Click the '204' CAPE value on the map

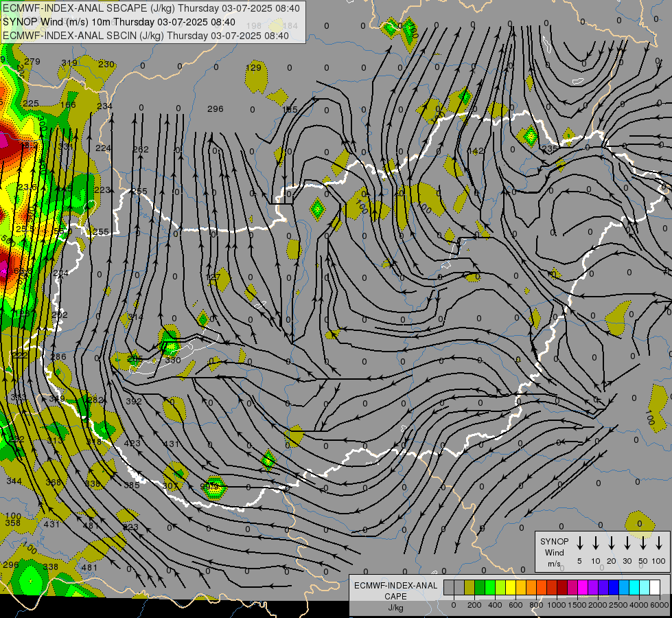(61, 273)
